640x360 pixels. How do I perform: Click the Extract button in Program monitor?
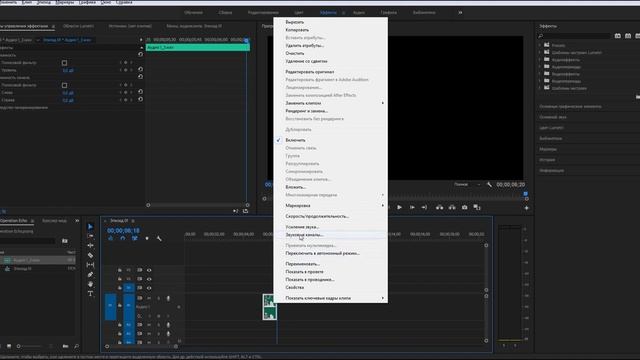click(x=452, y=207)
